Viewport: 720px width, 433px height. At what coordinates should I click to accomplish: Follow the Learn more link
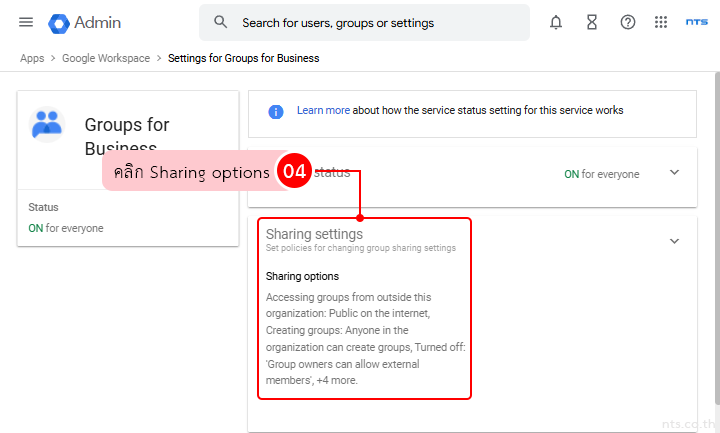point(323,110)
